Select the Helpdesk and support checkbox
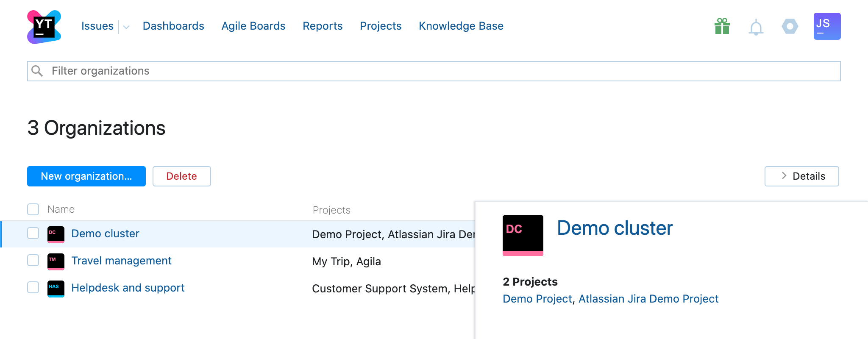Viewport: 868px width, 339px height. [x=33, y=288]
